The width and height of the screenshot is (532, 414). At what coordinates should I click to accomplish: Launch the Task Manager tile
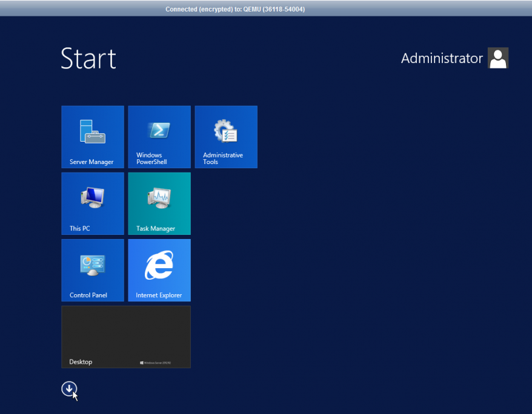point(159,203)
